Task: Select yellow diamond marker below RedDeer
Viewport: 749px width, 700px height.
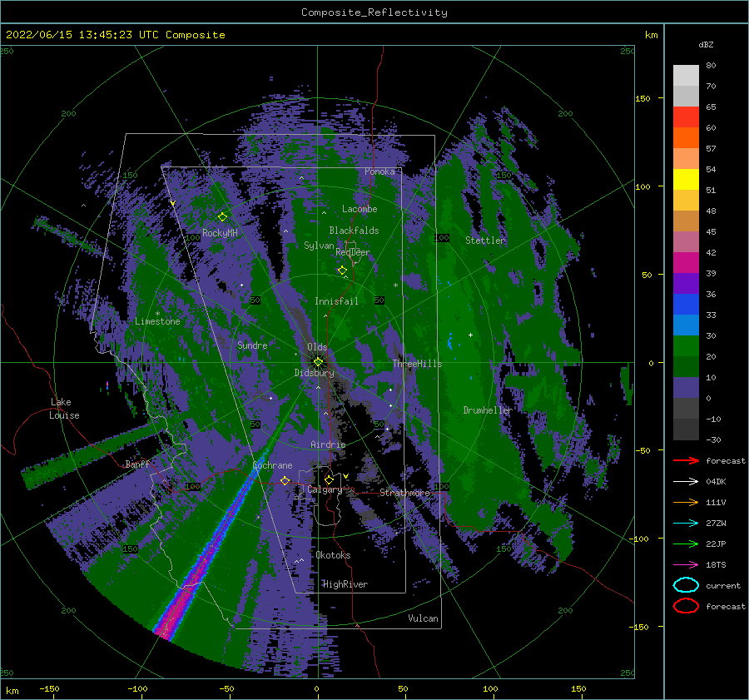Action: [342, 271]
